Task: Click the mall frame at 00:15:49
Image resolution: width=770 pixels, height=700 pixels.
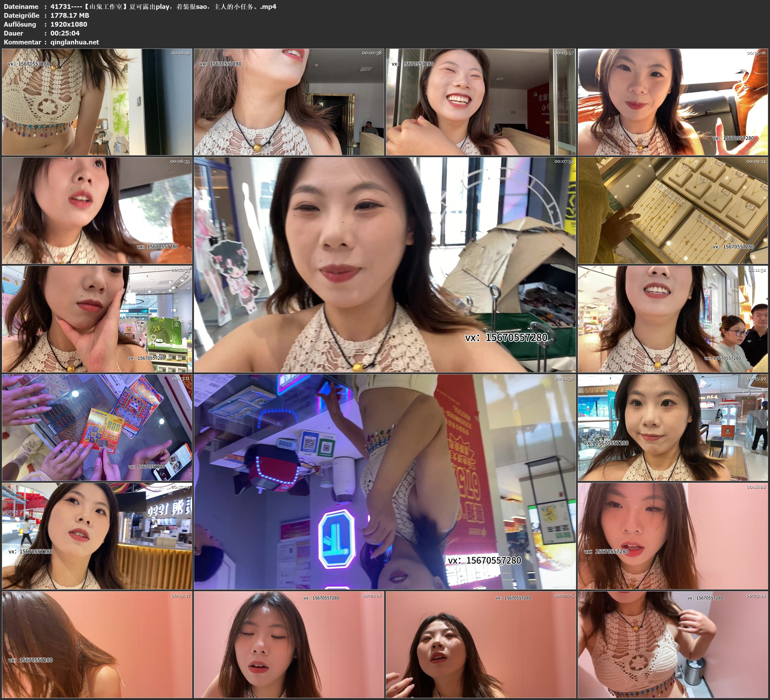Action: click(x=673, y=427)
